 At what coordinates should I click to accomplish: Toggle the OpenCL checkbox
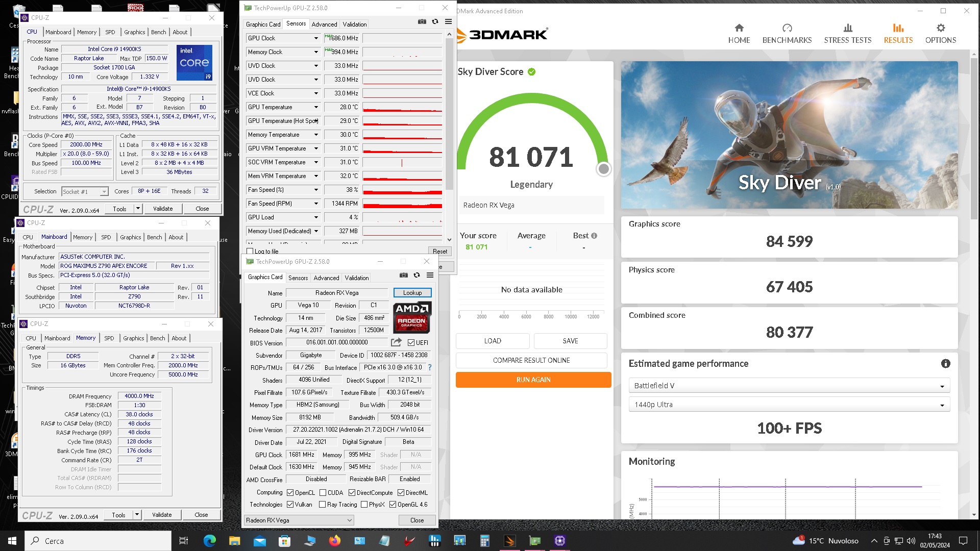[x=290, y=493]
